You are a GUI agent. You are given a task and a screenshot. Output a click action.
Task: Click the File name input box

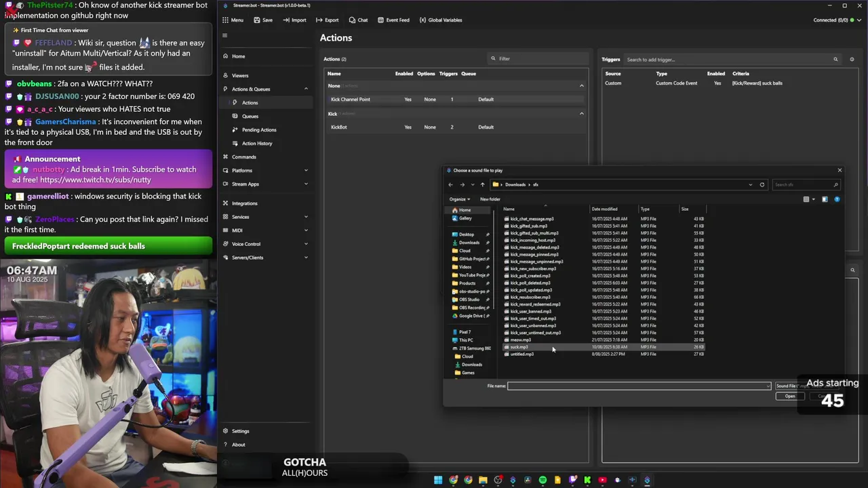tap(639, 386)
